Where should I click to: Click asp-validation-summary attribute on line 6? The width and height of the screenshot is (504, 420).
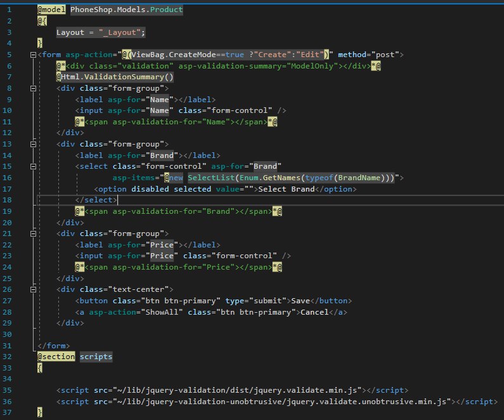tap(259, 66)
